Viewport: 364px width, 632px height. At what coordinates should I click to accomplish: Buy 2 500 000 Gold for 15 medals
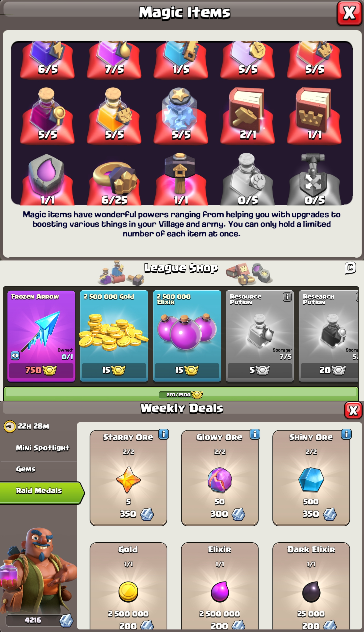click(x=114, y=370)
